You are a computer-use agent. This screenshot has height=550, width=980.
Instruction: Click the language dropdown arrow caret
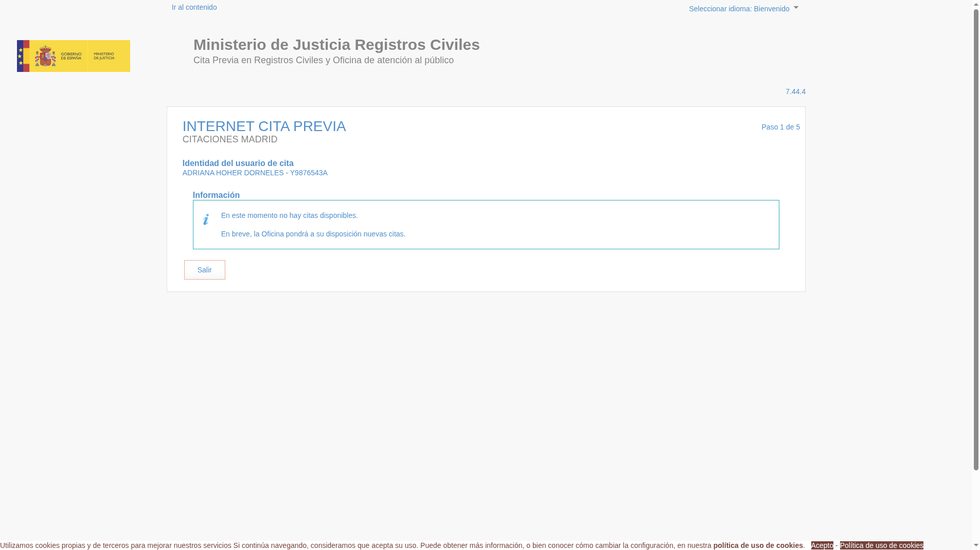point(796,8)
